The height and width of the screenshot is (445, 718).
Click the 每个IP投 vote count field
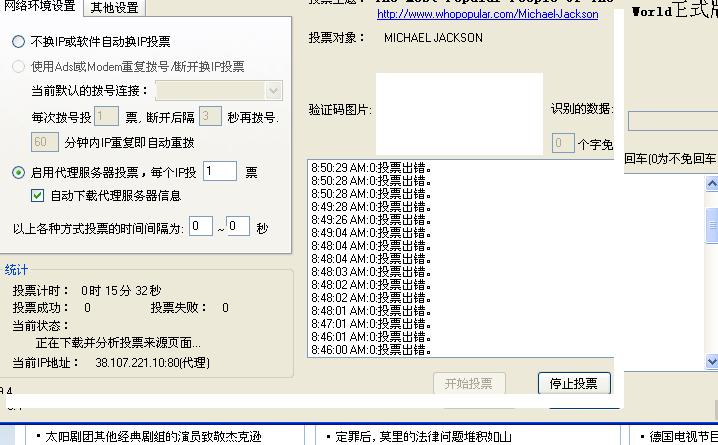[x=220, y=172]
